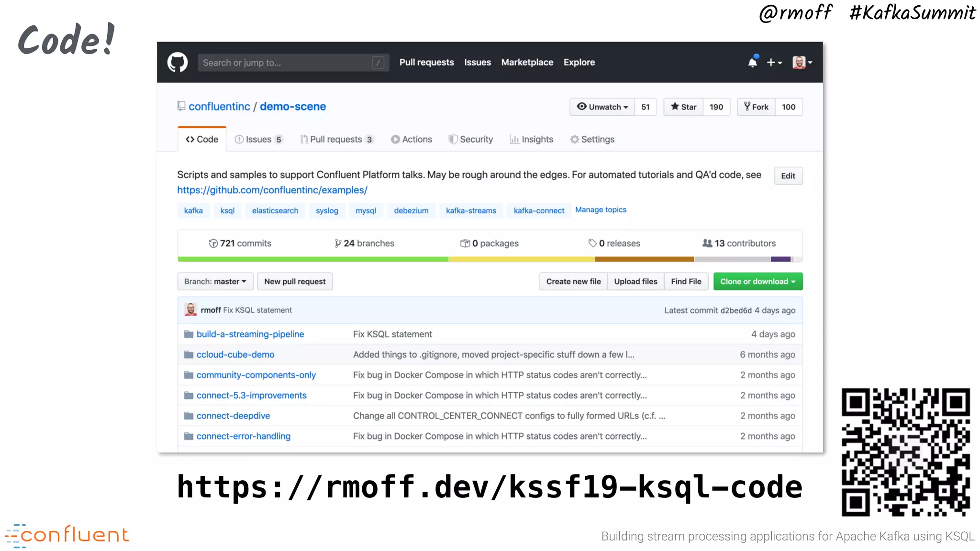
Task: Click the community-components-only folder icon
Action: [x=189, y=375]
